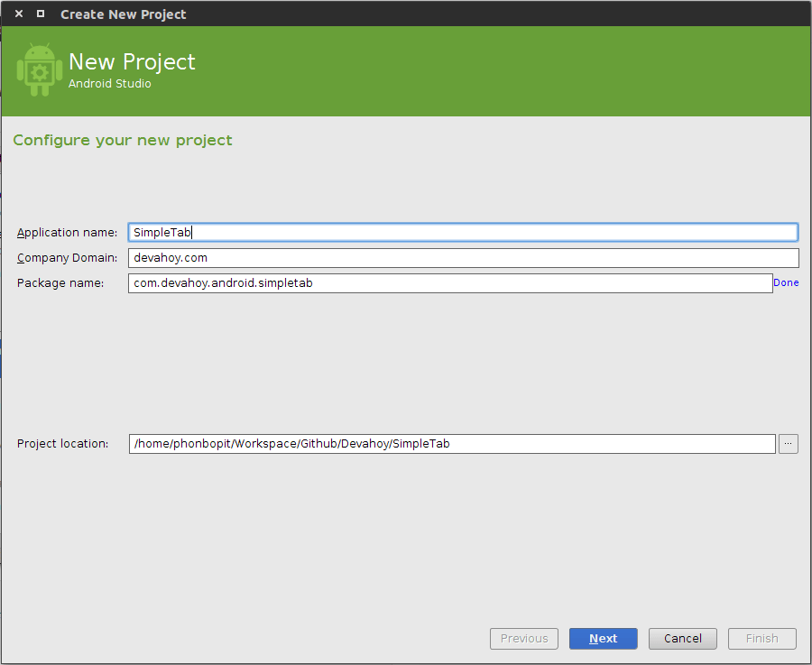Click the Package name field
The image size is (812, 665).
pyautogui.click(x=450, y=283)
